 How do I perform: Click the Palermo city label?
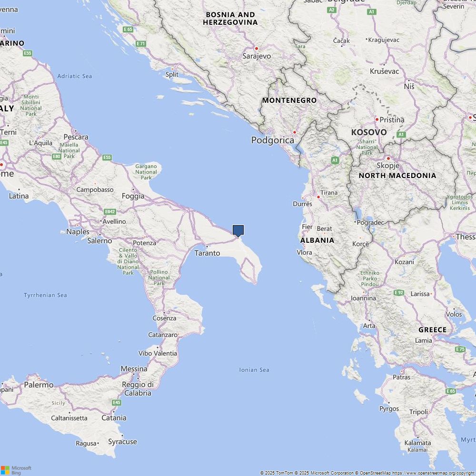tap(39, 385)
